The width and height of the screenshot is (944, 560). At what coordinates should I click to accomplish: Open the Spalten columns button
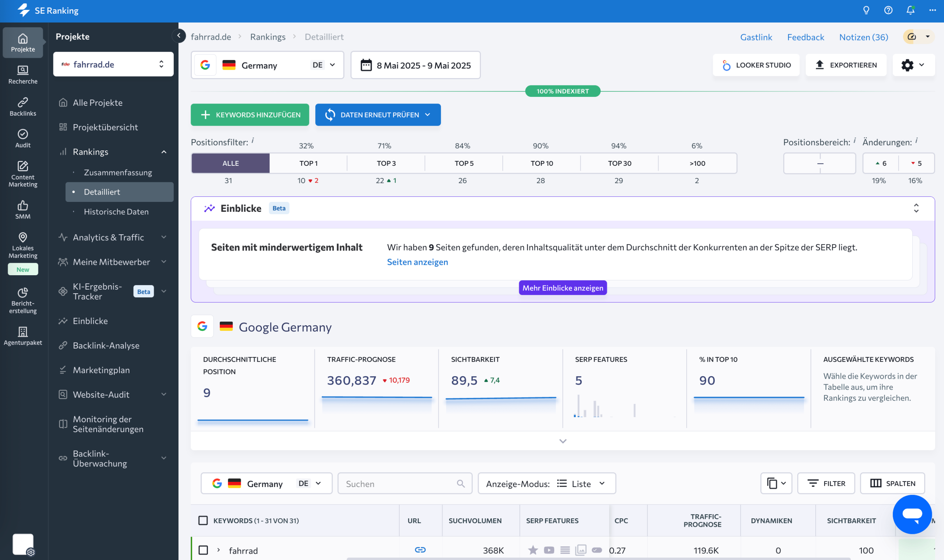pyautogui.click(x=892, y=483)
